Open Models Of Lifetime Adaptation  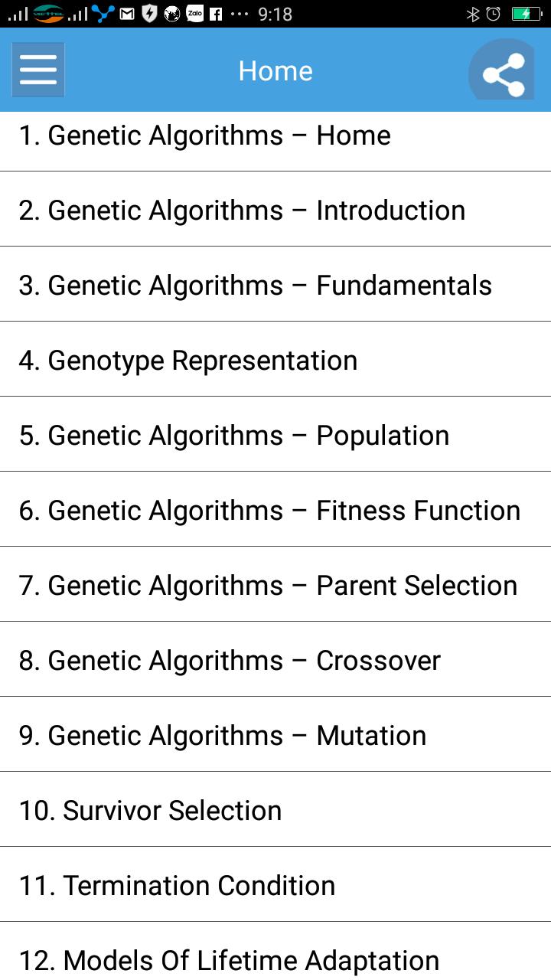pyautogui.click(x=275, y=959)
